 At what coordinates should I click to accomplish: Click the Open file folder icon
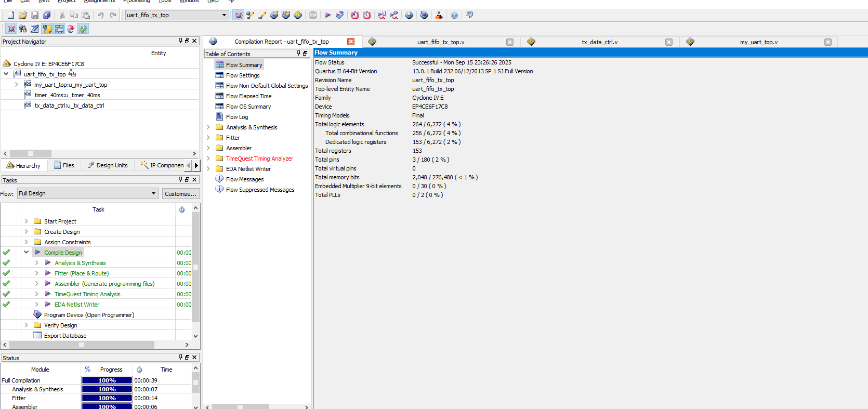pos(22,15)
